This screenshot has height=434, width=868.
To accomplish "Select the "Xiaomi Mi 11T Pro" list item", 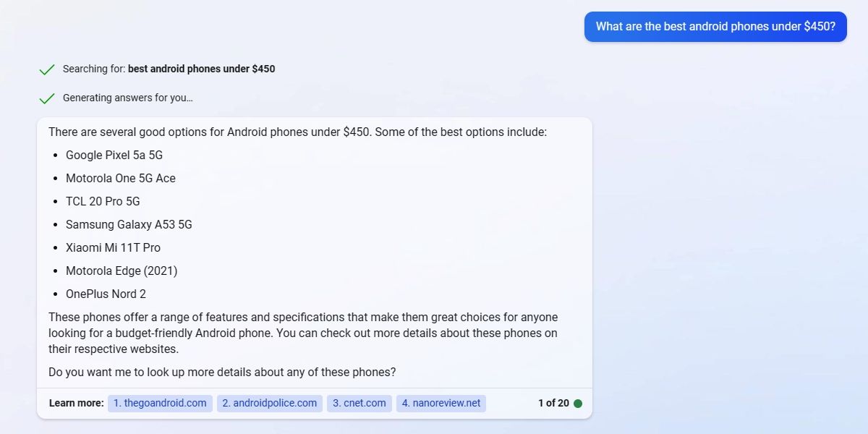I will (x=113, y=247).
